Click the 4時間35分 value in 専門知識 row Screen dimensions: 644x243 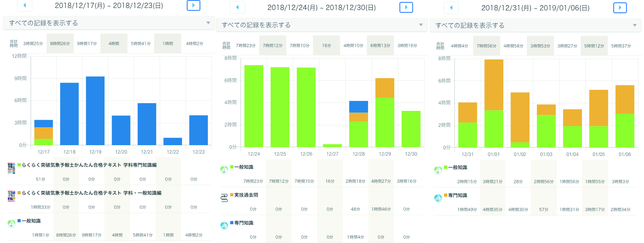pos(493,209)
